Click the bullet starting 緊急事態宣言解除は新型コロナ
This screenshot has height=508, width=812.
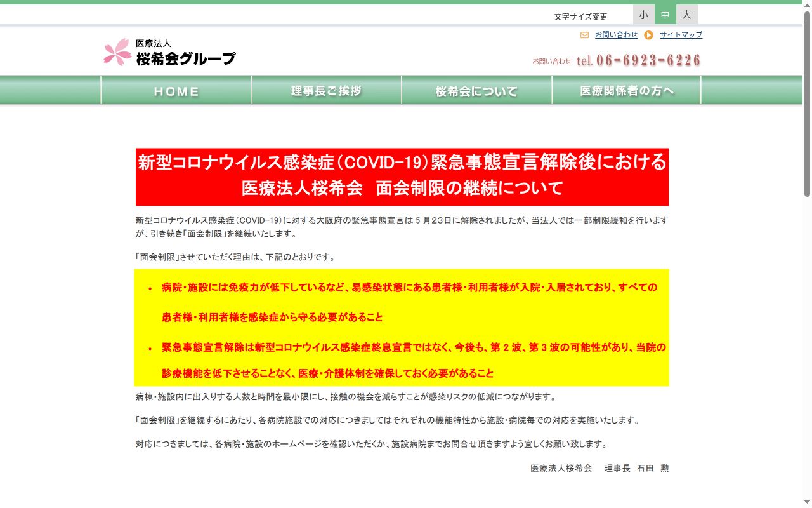pos(414,360)
